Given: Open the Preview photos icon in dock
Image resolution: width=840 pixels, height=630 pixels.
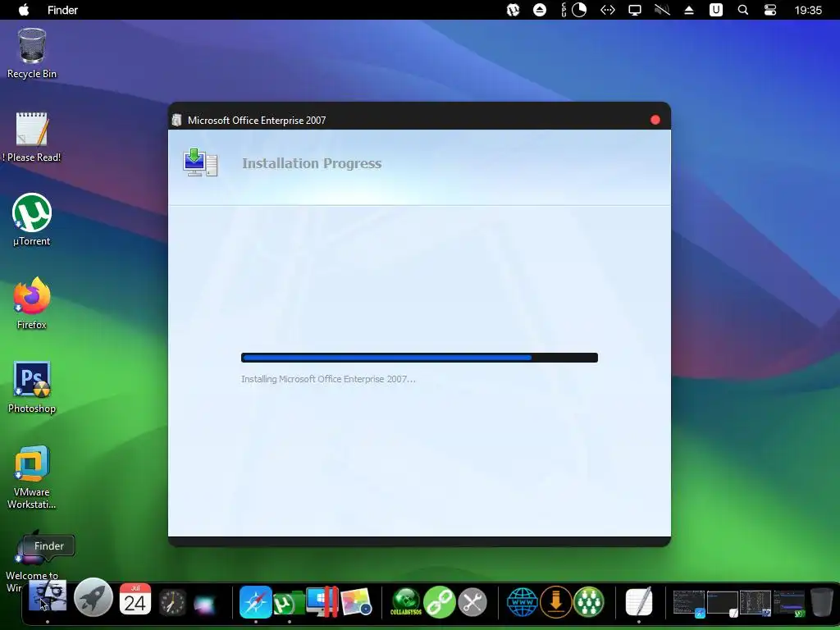Looking at the screenshot, I should [x=356, y=602].
